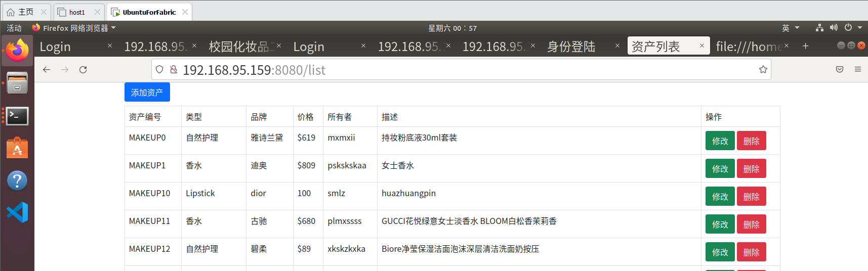The height and width of the screenshot is (271, 868).
Task: Click 修改 for MAKEUP10
Action: tap(720, 196)
